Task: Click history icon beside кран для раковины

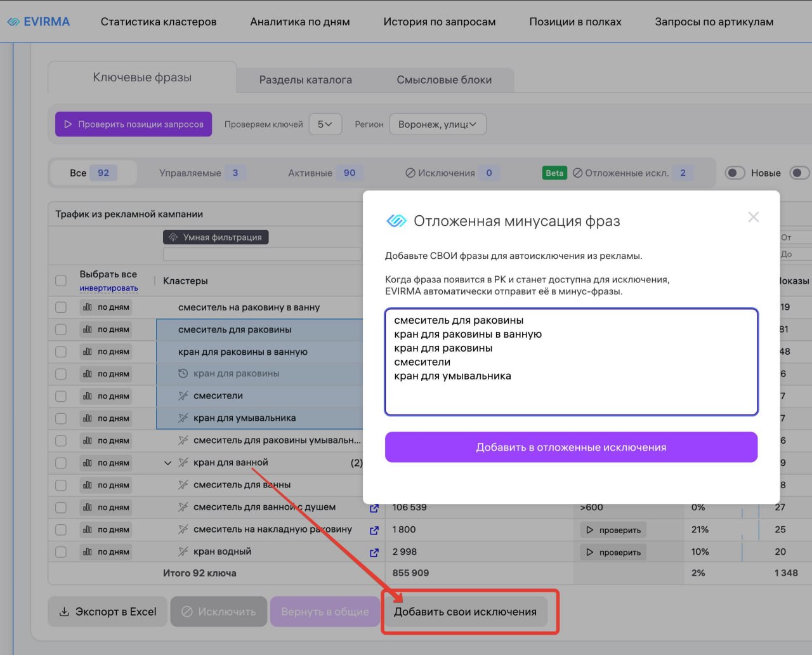Action: point(183,374)
